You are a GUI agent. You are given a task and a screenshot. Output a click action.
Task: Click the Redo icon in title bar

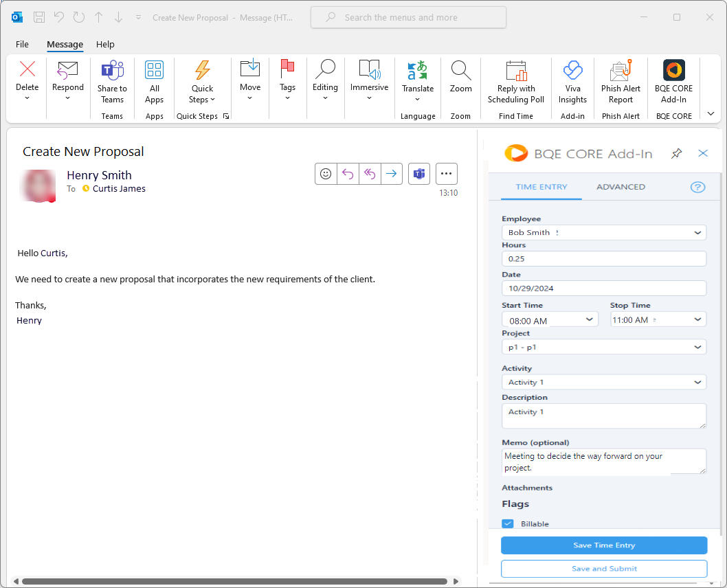click(79, 18)
